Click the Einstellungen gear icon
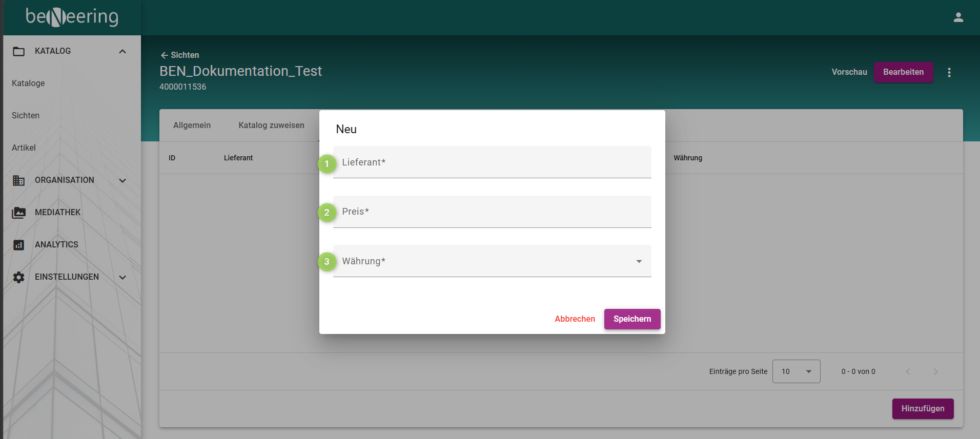 coord(19,277)
